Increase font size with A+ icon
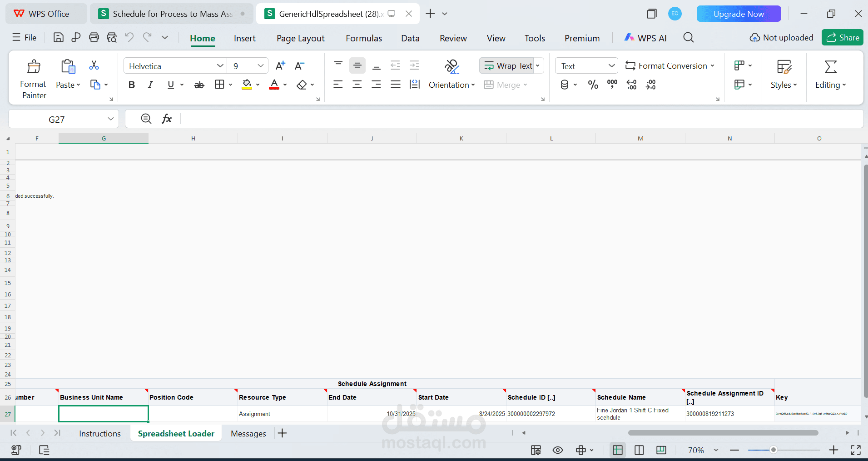This screenshot has height=461, width=868. pos(280,66)
